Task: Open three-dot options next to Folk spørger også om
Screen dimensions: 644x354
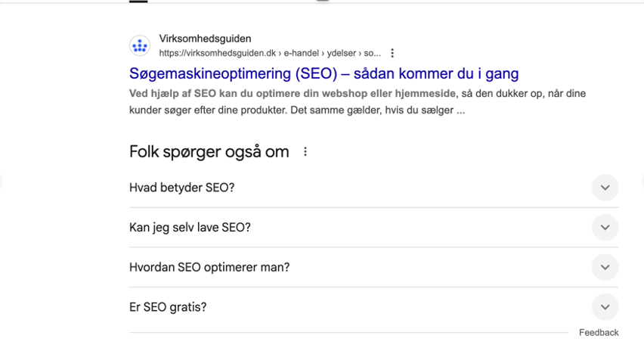Action: pos(305,152)
